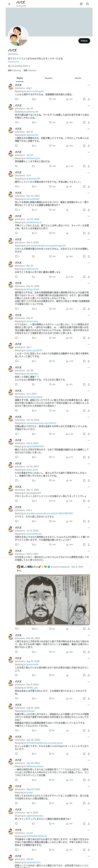Share the Aug 1 post
Screen dimensions: 98x868
[89, 99]
